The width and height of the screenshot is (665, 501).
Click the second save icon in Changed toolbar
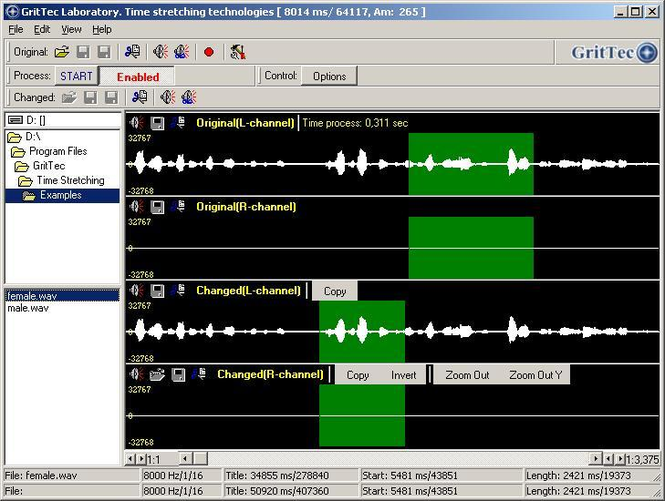coord(111,98)
